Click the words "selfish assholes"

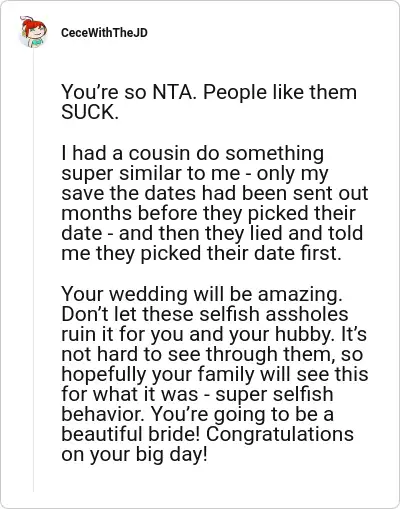point(273,314)
